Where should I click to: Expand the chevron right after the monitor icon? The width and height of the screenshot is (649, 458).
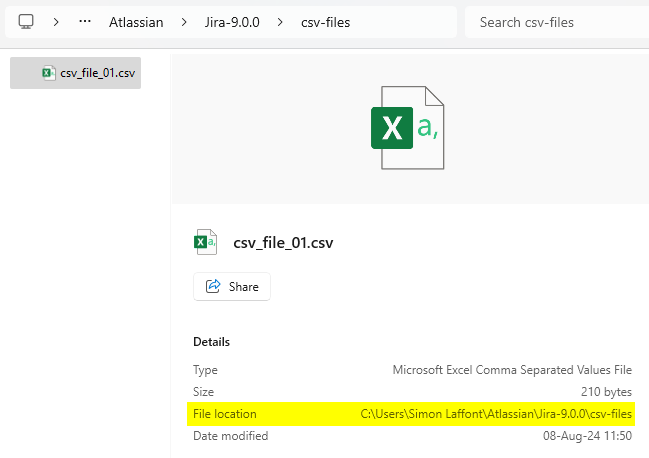tap(55, 21)
